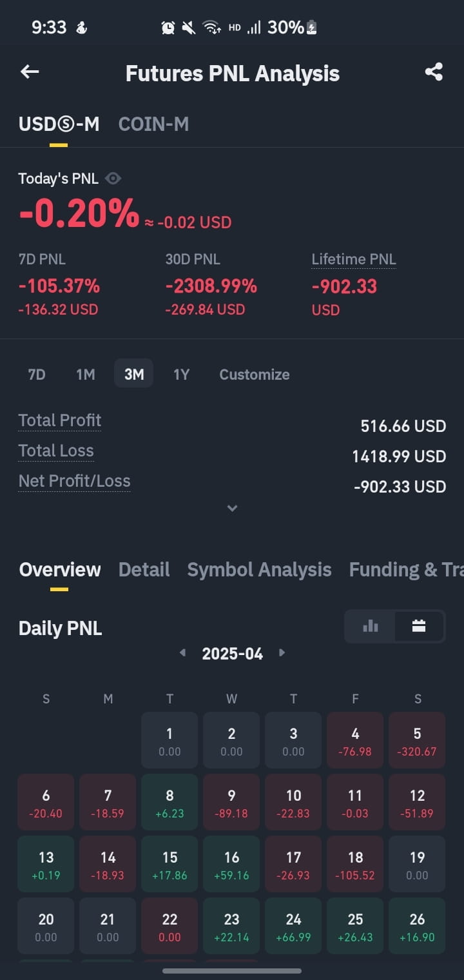The height and width of the screenshot is (980, 464).
Task: Tap battery icon in status bar
Action: 312,27
